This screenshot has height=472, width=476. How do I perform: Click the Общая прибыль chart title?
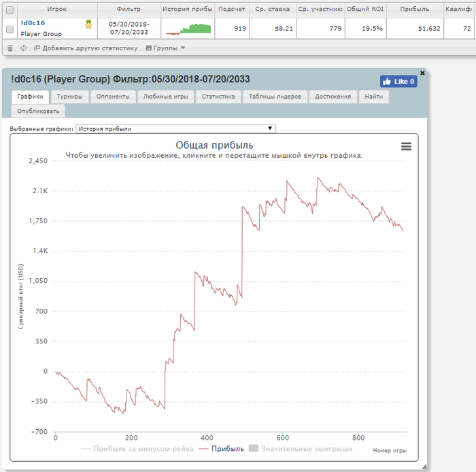214,145
